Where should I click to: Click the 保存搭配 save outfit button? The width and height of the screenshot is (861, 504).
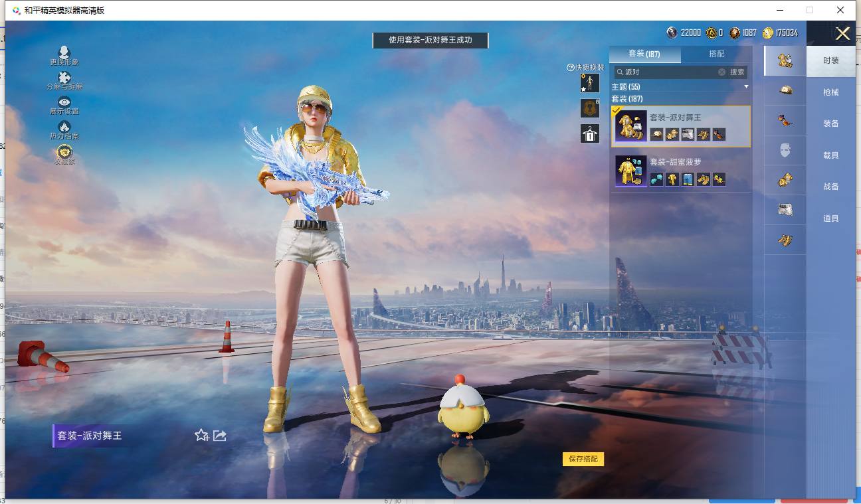coord(583,459)
